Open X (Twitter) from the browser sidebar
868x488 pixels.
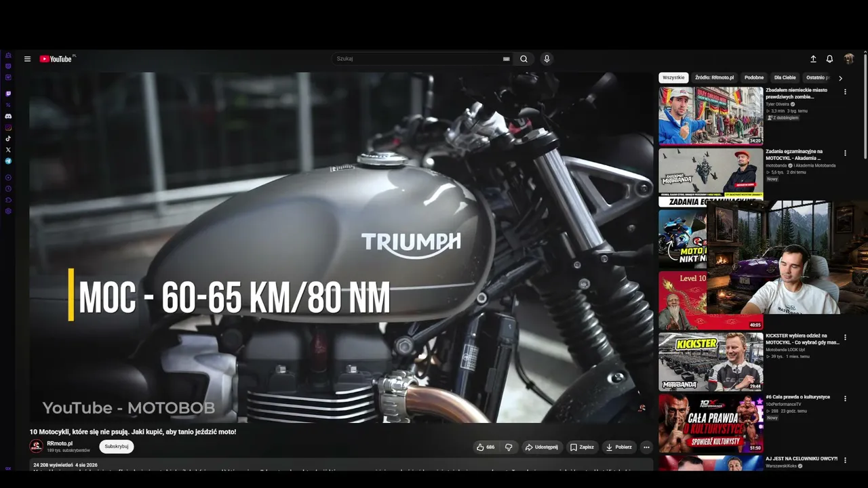pos(8,150)
